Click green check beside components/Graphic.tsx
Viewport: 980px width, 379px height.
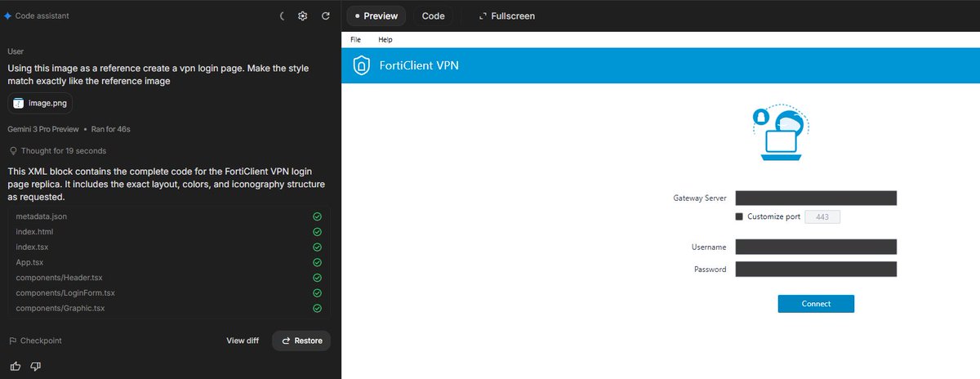pos(317,308)
